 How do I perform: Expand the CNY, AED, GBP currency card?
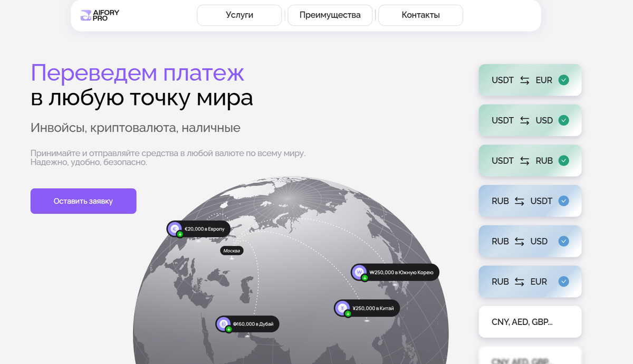[530, 321]
